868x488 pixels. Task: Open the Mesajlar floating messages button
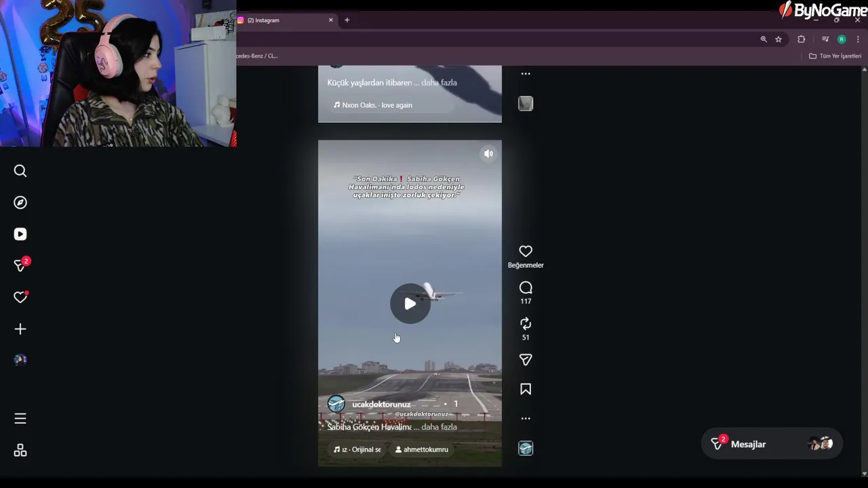point(772,444)
